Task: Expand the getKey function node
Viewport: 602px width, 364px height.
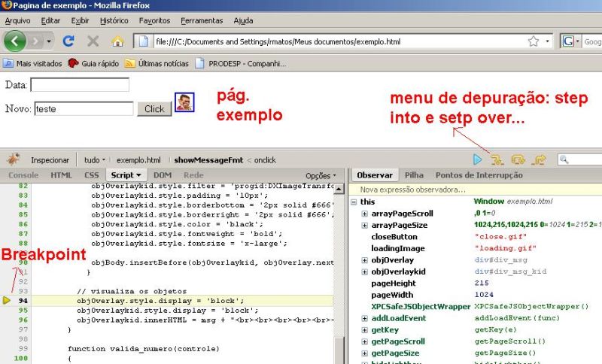Action: click(364, 330)
